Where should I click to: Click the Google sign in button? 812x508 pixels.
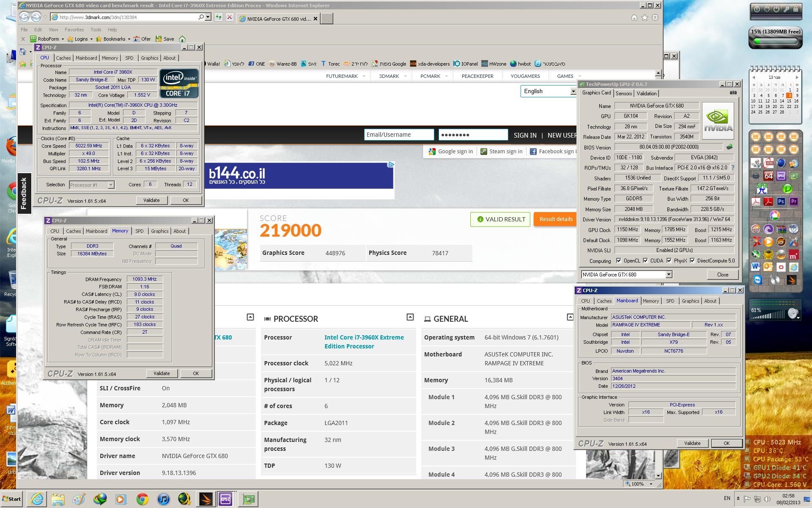coord(451,151)
